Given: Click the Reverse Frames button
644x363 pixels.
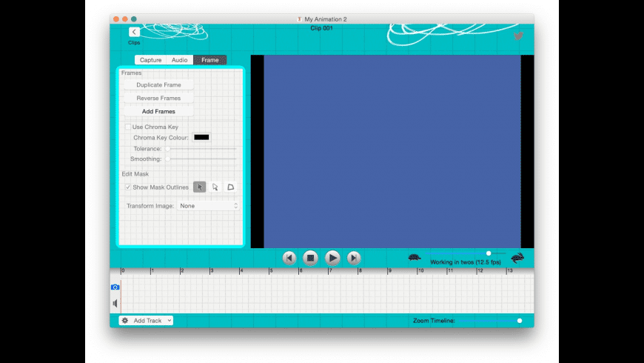Looking at the screenshot, I should pos(158,99).
